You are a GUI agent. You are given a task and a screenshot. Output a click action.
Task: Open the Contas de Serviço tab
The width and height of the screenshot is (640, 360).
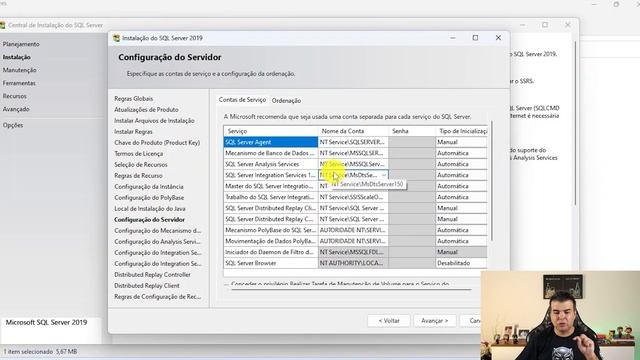[242, 100]
